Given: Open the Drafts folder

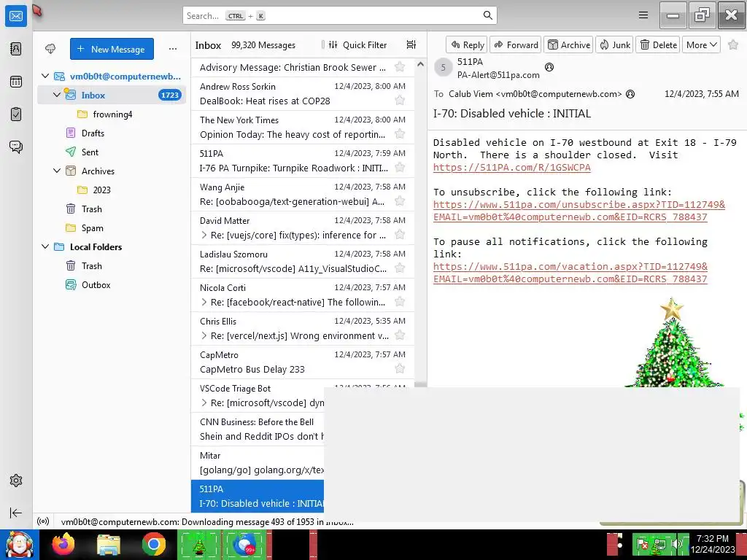Looking at the screenshot, I should click(x=112, y=133).
